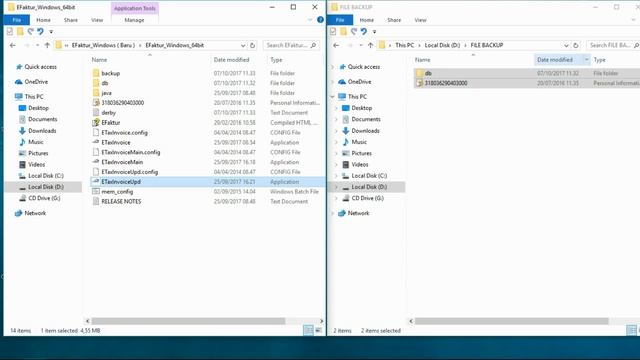The height and width of the screenshot is (360, 640).
Task: Click Properties quick access icon in EFaktur window
Action: point(10,31)
